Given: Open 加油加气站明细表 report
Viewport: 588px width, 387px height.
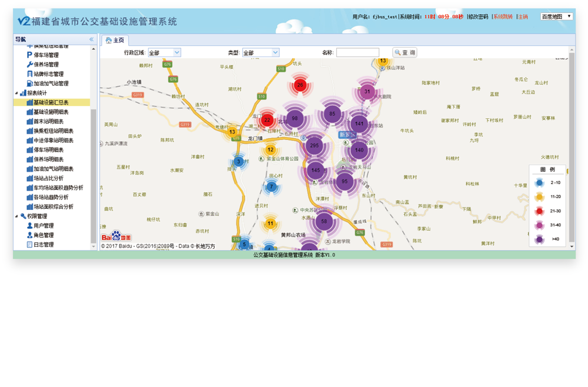Looking at the screenshot, I should click(54, 169).
